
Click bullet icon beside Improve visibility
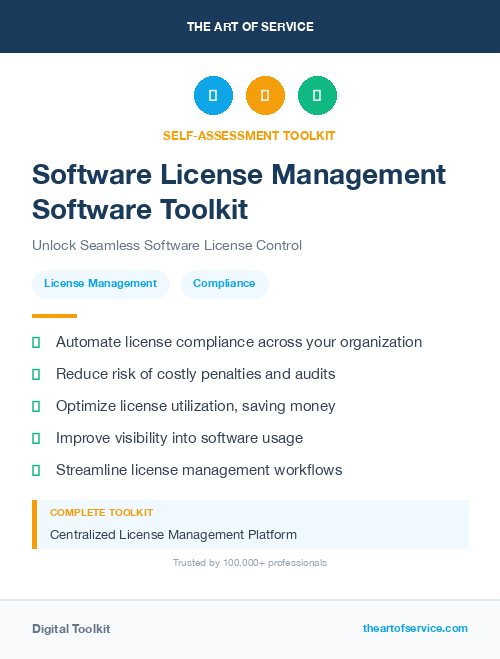tap(36, 438)
